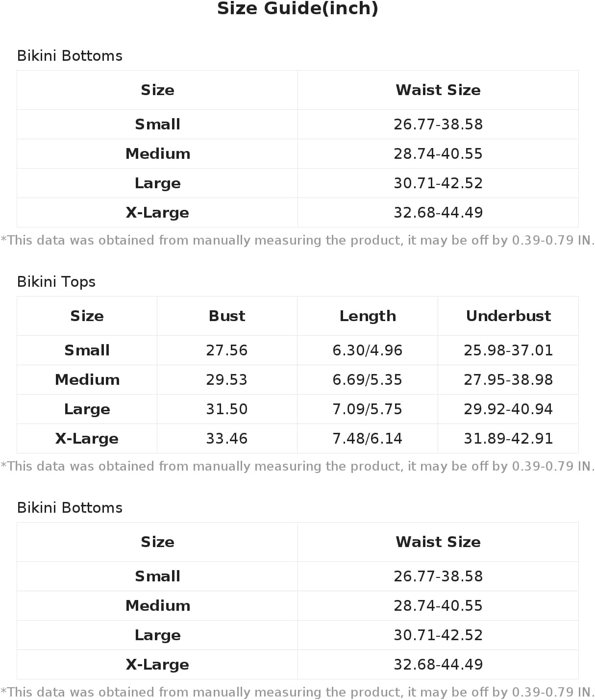Click the X-Large bust value 33.46

point(227,439)
